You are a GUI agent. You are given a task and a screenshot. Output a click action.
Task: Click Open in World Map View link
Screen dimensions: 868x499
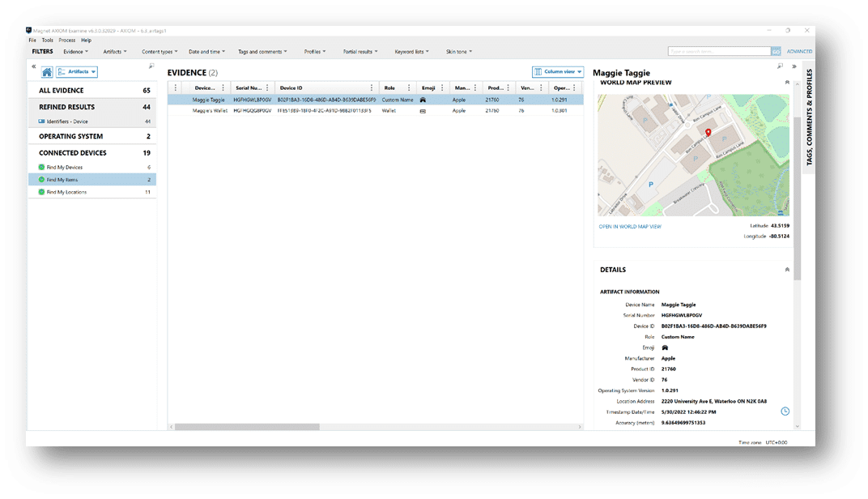pyautogui.click(x=630, y=227)
